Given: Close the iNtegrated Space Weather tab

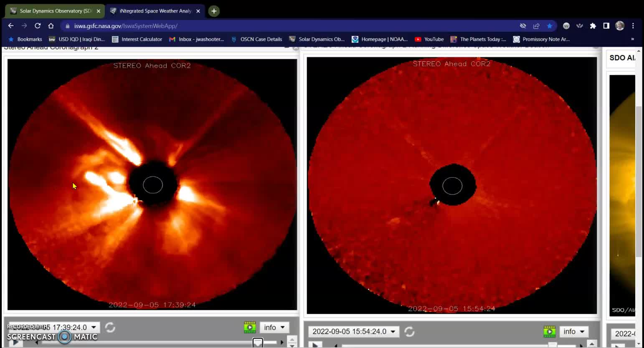Looking at the screenshot, I should tap(198, 11).
